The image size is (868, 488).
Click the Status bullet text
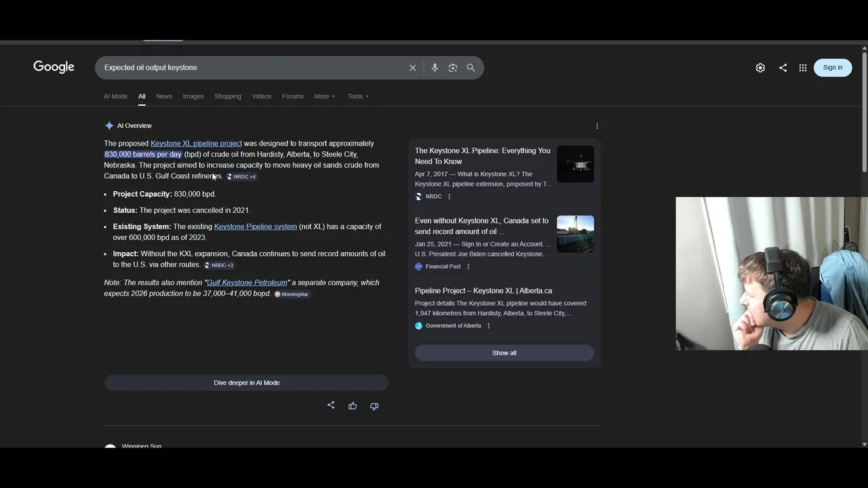182,211
